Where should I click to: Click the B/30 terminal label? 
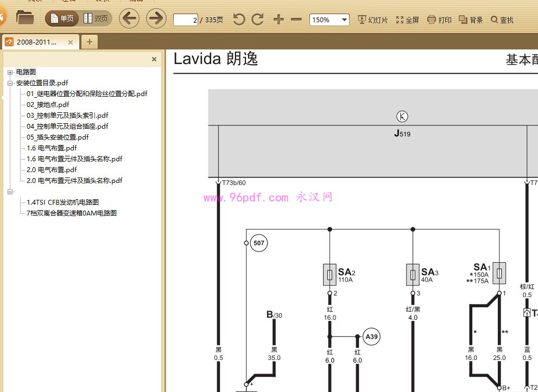274,315
